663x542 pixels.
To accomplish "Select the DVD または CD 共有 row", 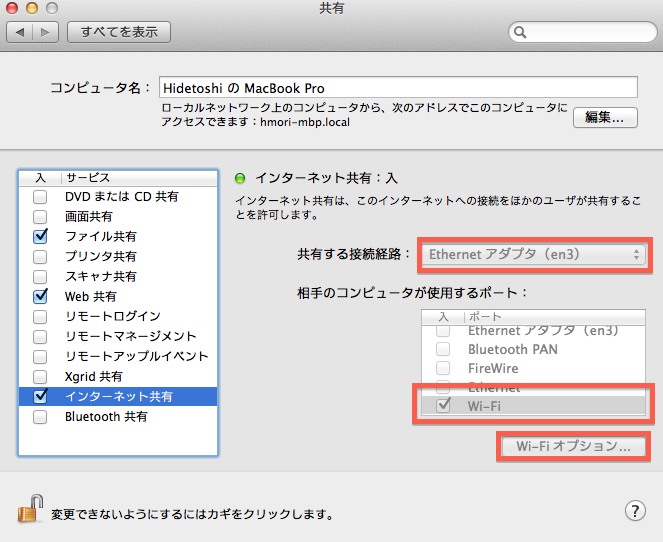I will click(x=118, y=197).
